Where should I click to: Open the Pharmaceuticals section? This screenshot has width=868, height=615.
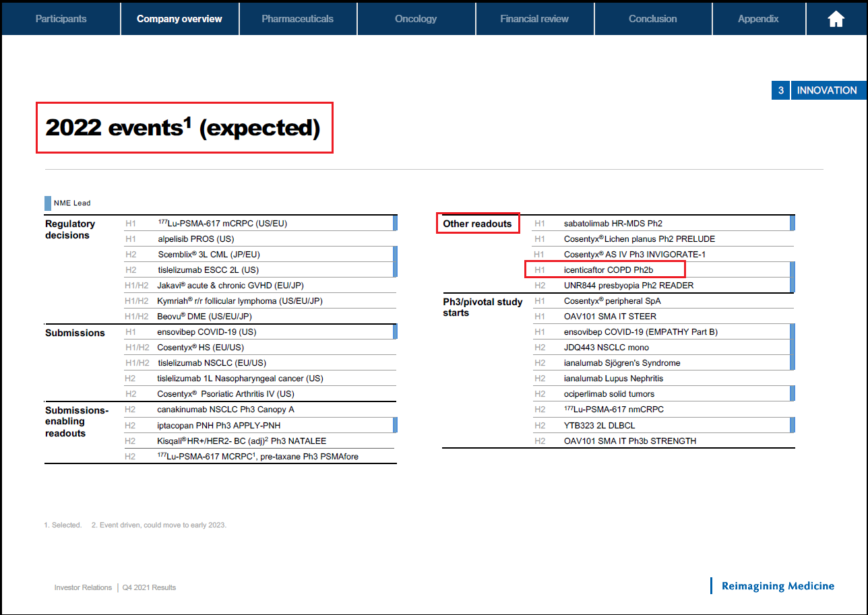click(x=297, y=19)
